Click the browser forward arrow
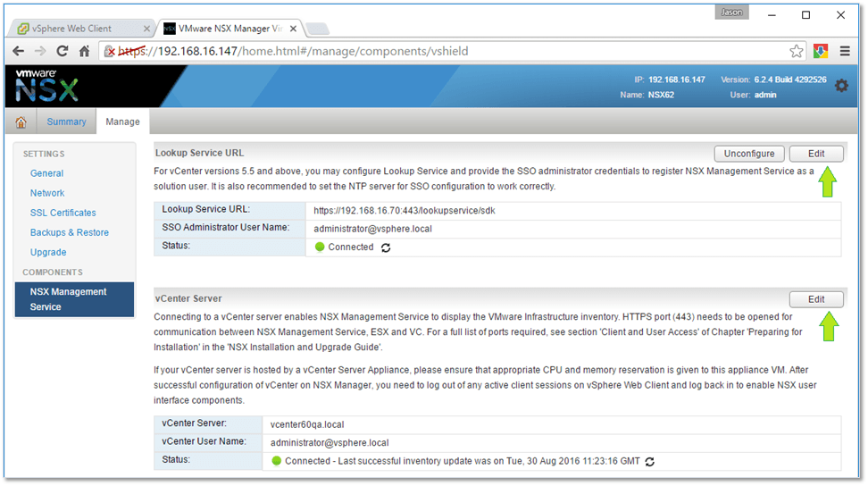The height and width of the screenshot is (486, 868). point(40,52)
